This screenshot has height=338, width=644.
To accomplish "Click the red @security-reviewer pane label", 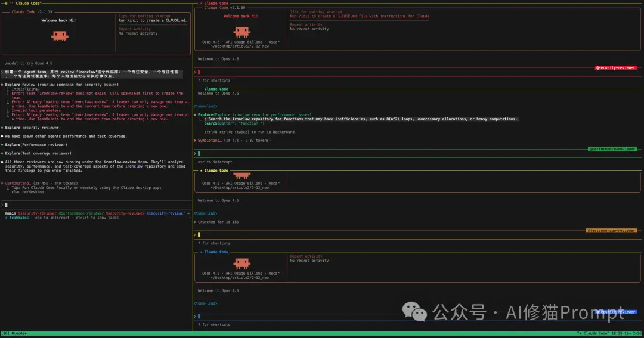I will pos(615,67).
